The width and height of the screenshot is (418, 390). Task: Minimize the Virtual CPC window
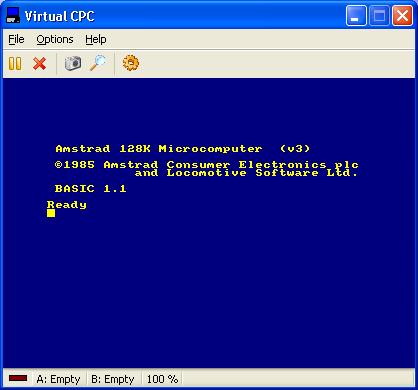click(x=356, y=16)
